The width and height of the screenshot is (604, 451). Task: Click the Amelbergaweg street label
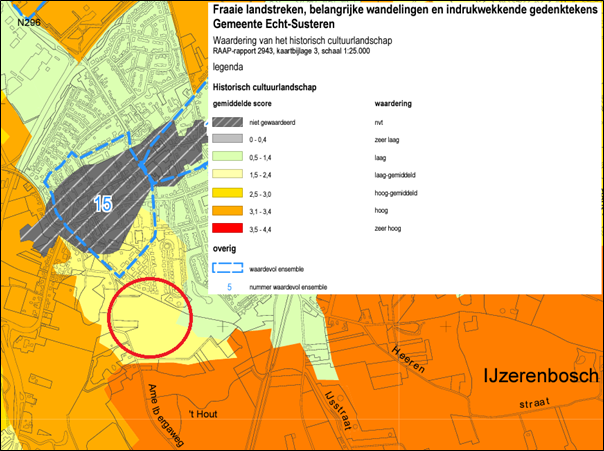point(166,415)
